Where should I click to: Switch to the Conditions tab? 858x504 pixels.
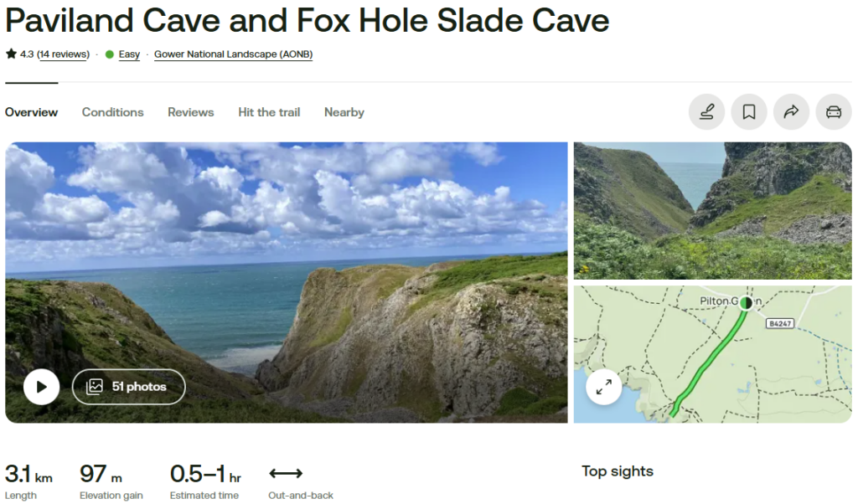point(112,112)
